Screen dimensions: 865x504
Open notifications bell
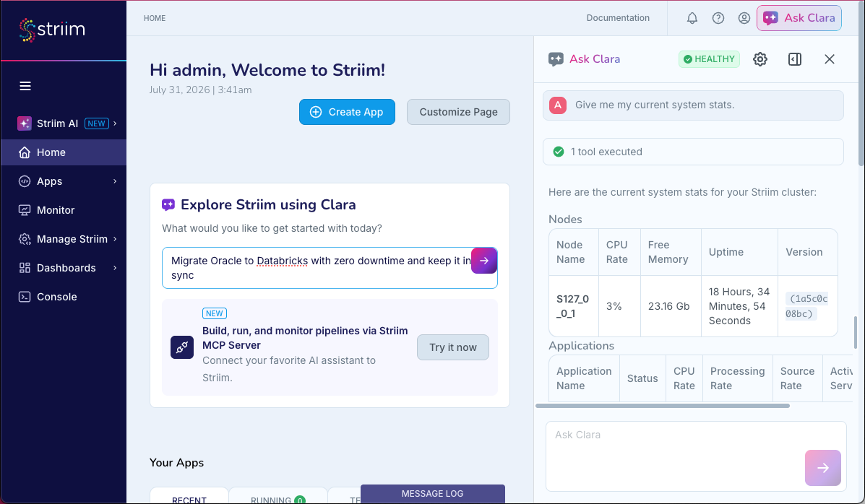[692, 18]
